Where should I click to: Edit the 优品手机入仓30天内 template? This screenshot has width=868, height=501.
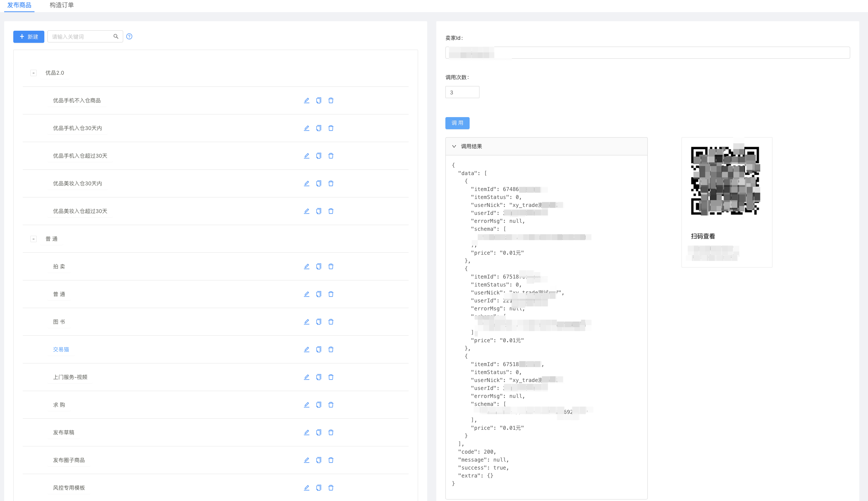307,128
